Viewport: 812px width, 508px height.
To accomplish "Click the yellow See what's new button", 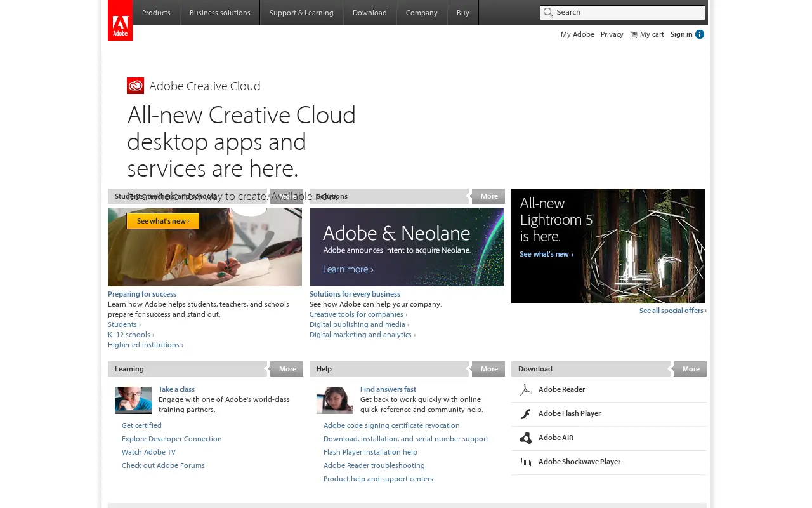I will (x=163, y=221).
